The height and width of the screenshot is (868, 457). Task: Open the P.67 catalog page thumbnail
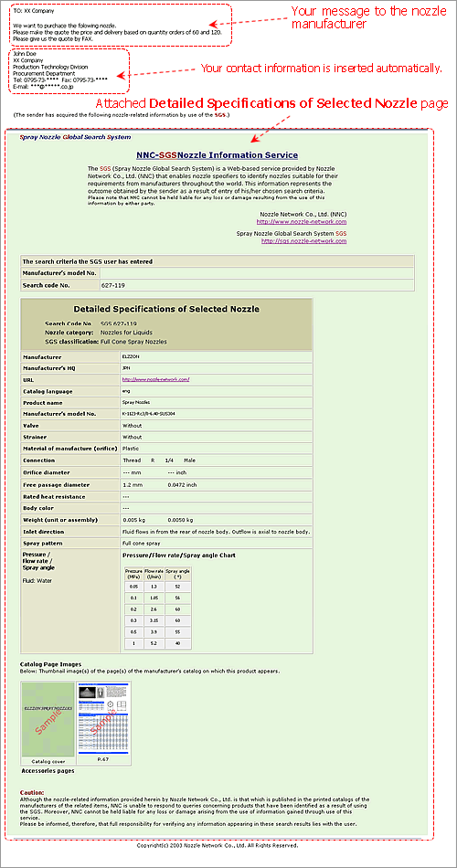click(103, 720)
